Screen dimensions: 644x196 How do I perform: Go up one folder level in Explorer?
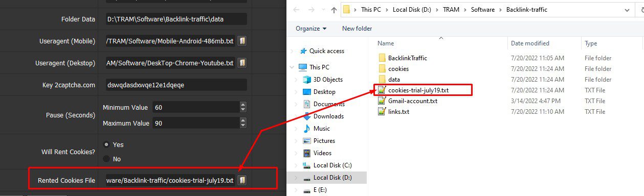point(334,10)
